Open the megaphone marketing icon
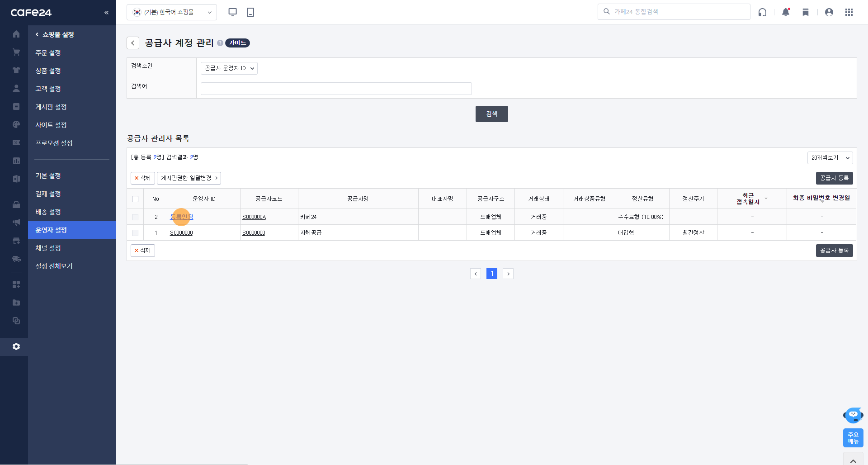The image size is (868, 465). coord(16,223)
